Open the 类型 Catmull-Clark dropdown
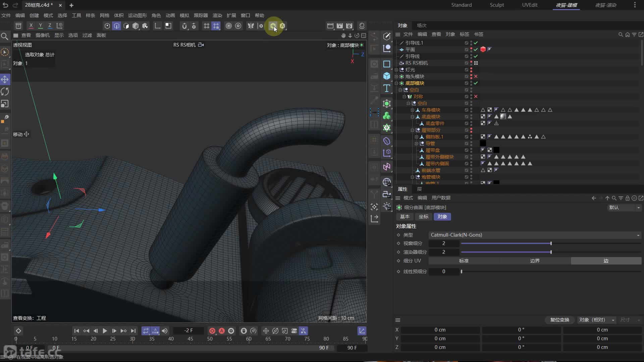 (x=535, y=235)
